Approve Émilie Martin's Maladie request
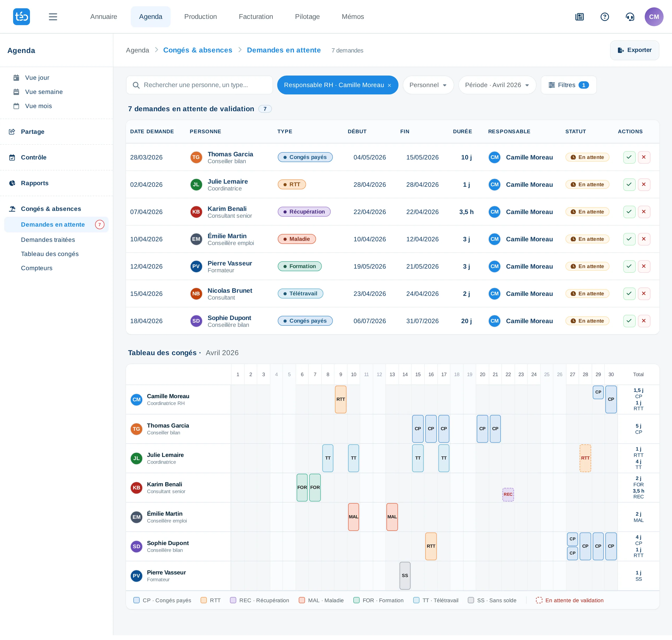Image resolution: width=672 pixels, height=640 pixels. click(629, 239)
